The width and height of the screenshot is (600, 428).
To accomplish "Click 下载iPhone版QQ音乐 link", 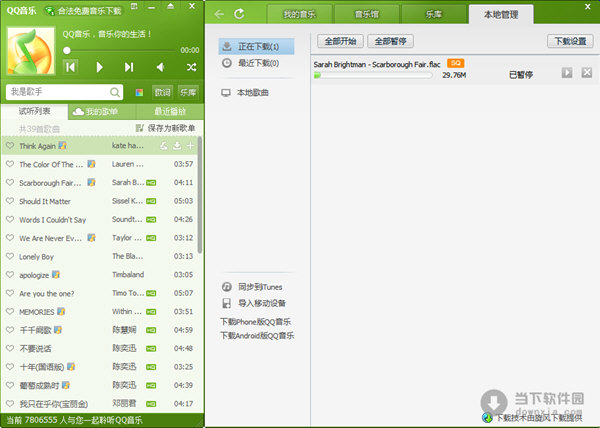I will click(255, 322).
